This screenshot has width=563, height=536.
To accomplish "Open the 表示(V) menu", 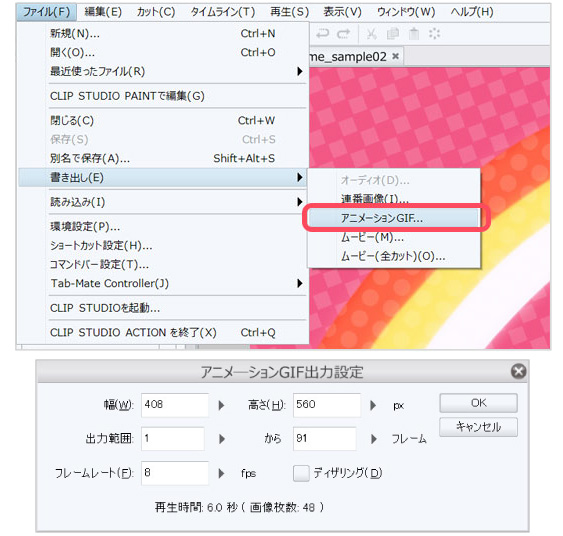I will [x=342, y=12].
